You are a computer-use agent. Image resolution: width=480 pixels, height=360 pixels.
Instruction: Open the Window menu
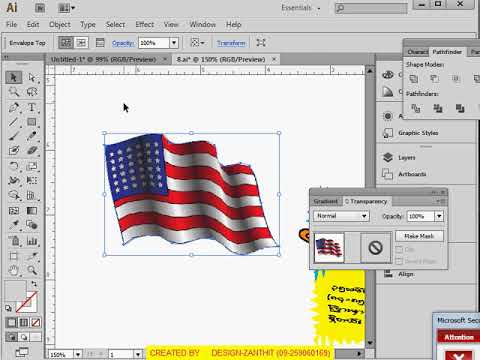click(x=202, y=24)
